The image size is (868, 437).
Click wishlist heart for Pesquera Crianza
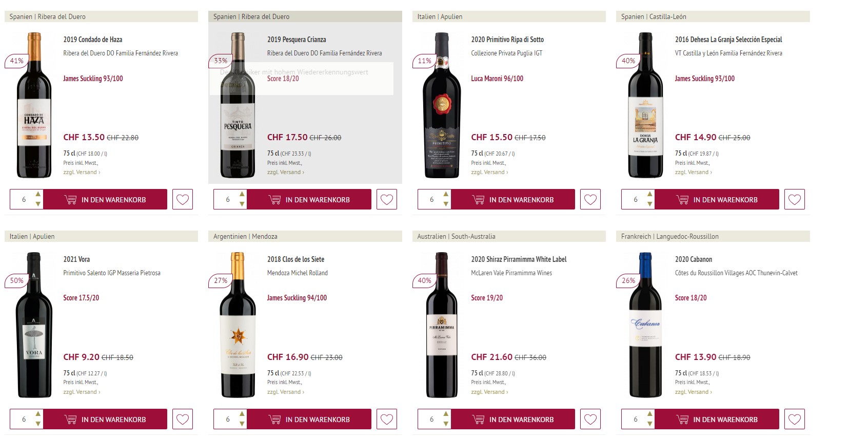pos(387,199)
